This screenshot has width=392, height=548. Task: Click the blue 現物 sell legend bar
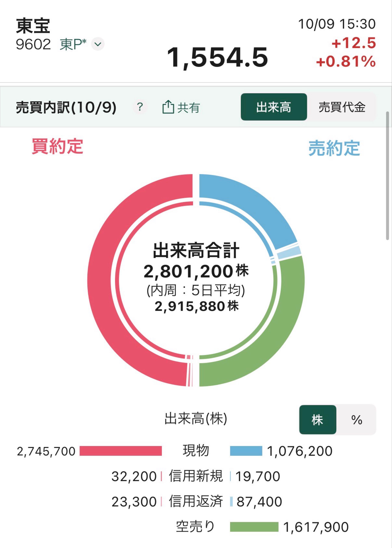pyautogui.click(x=246, y=451)
